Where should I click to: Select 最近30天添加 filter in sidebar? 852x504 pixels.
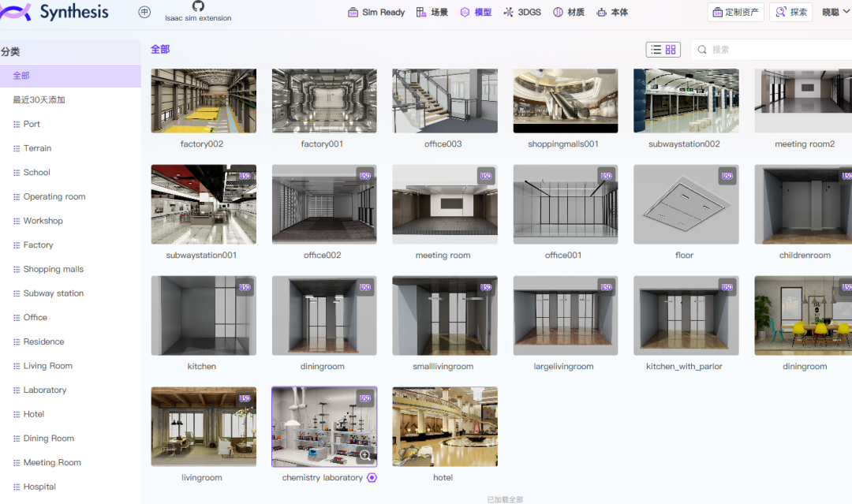point(70,100)
